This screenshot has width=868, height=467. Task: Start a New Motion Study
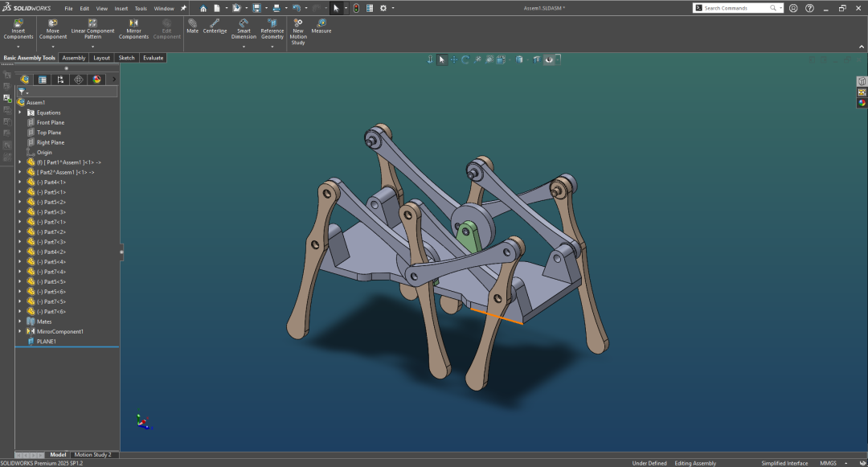298,32
